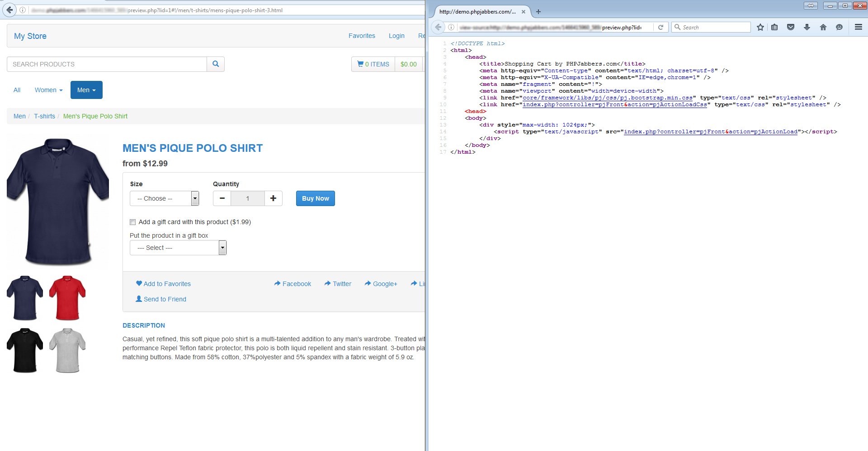Expand the Women category dropdown
The height and width of the screenshot is (451, 868).
point(48,90)
